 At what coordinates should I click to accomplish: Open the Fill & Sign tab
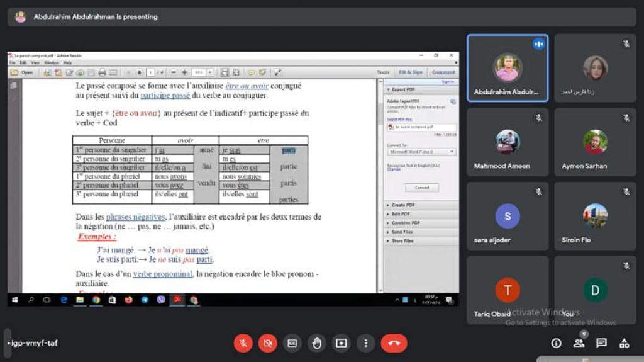click(x=411, y=72)
